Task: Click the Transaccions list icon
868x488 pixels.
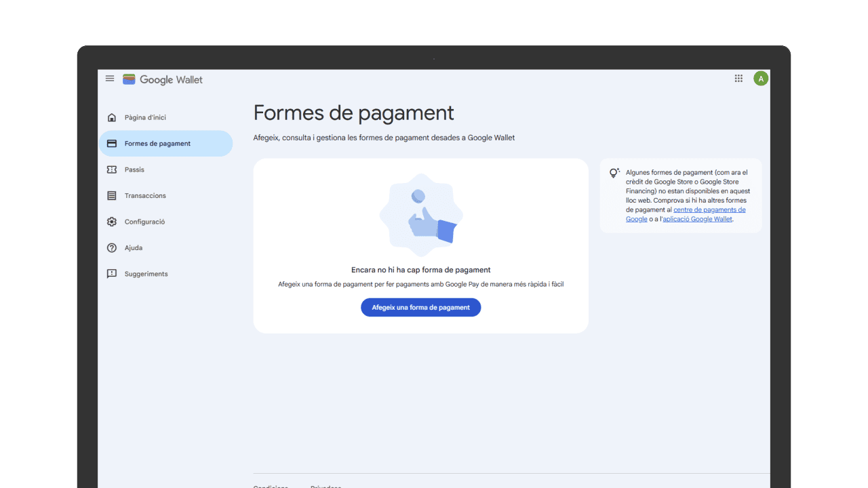Action: coord(112,196)
